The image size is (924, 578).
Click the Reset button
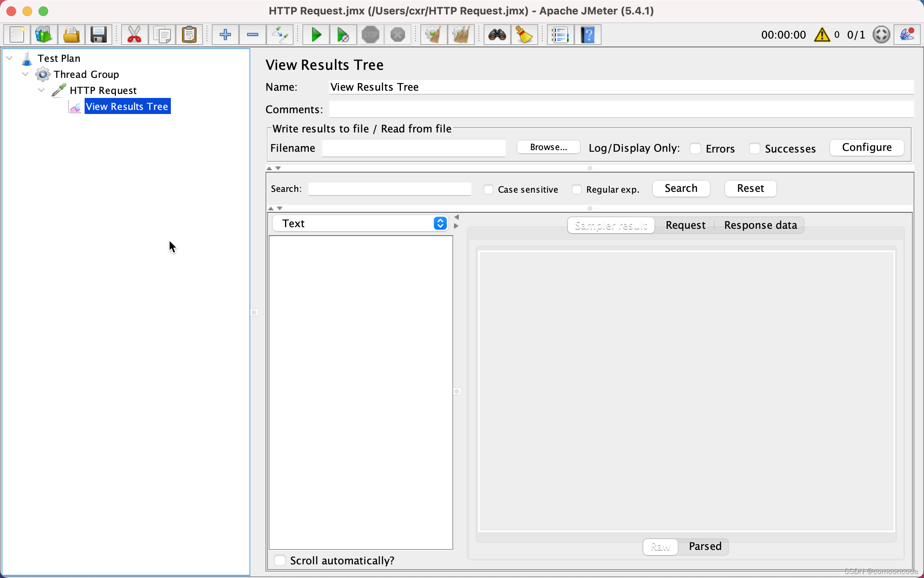tap(750, 189)
